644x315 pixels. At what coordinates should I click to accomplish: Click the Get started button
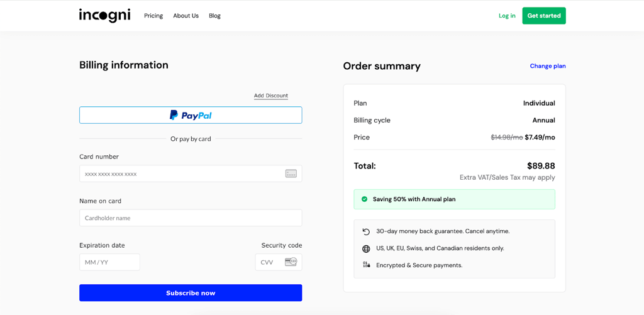544,16
